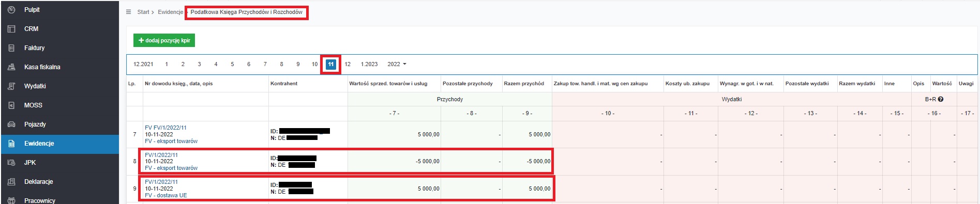The height and width of the screenshot is (204, 980).
Task: Open the Pulpit dashboard icon in sidebar
Action: tap(11, 10)
